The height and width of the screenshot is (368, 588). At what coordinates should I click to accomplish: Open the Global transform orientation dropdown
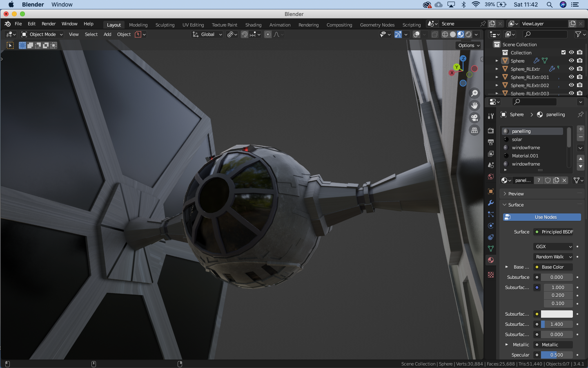click(x=207, y=34)
